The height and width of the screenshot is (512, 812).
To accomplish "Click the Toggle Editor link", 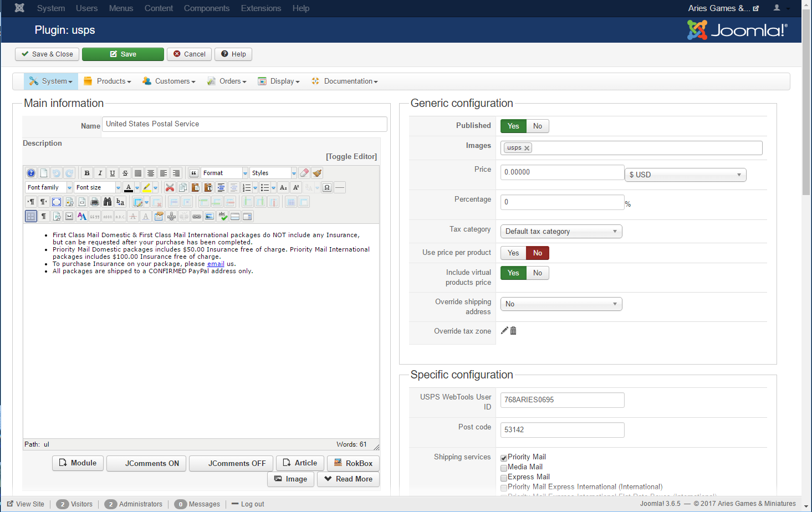I will tap(351, 157).
